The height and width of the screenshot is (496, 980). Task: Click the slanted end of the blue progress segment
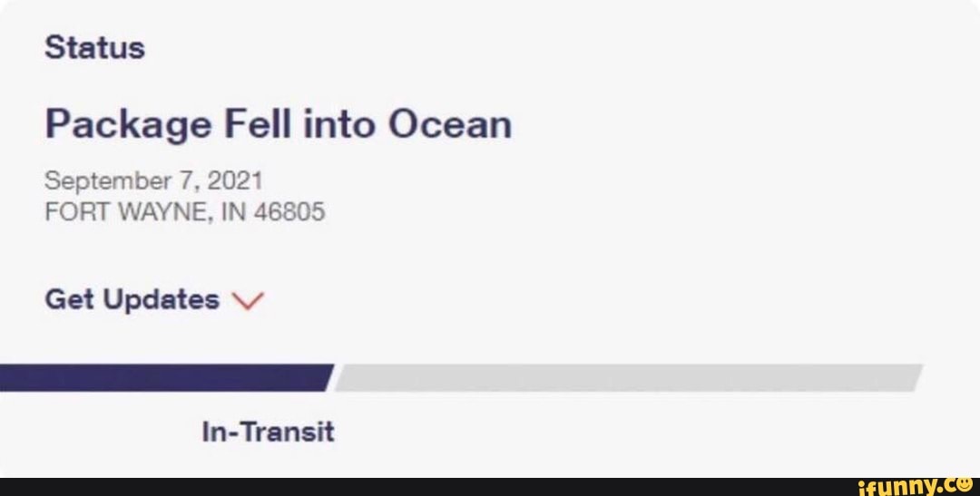[x=328, y=377]
